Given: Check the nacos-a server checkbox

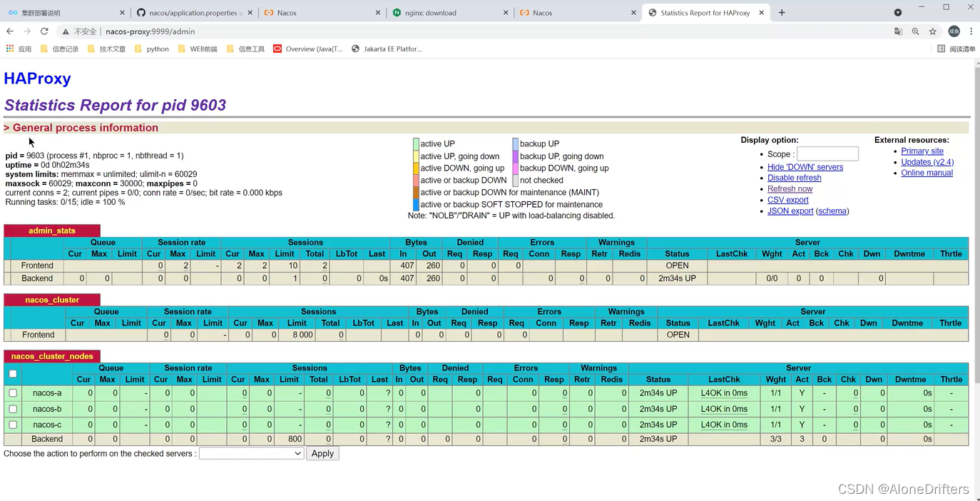Looking at the screenshot, I should (x=13, y=393).
